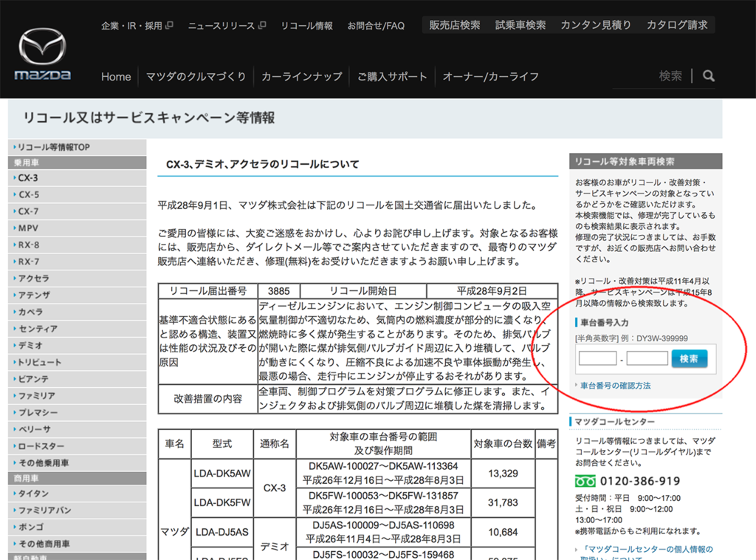
Task: Select デミオ in sidebar
Action: click(x=77, y=345)
